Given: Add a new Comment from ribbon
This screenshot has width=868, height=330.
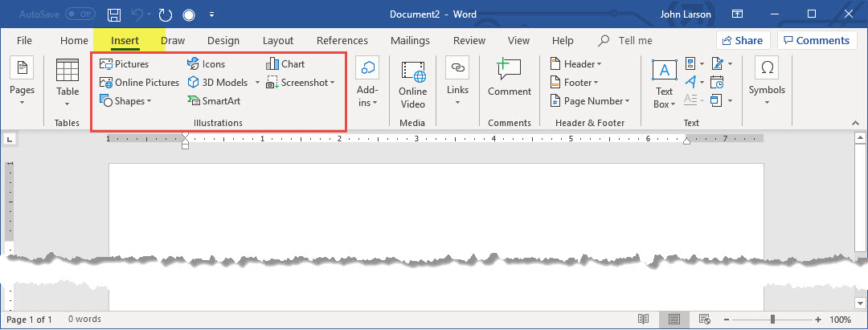Looking at the screenshot, I should click(x=510, y=79).
